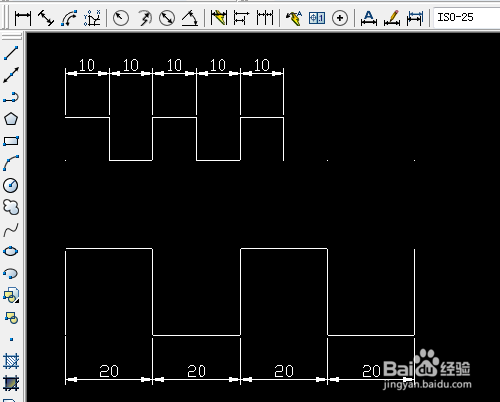
Task: Choose the Angular dimension tool
Action: tap(190, 18)
